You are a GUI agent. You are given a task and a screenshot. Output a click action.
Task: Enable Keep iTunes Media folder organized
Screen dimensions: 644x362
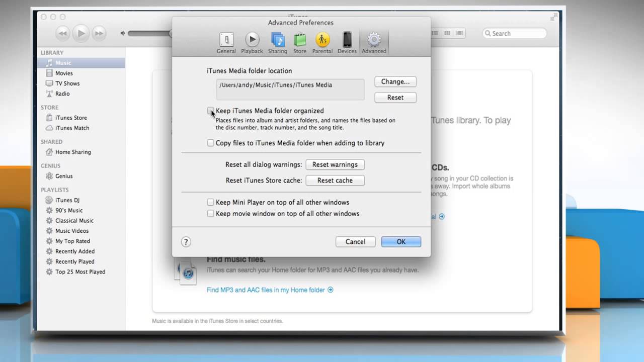(x=210, y=111)
